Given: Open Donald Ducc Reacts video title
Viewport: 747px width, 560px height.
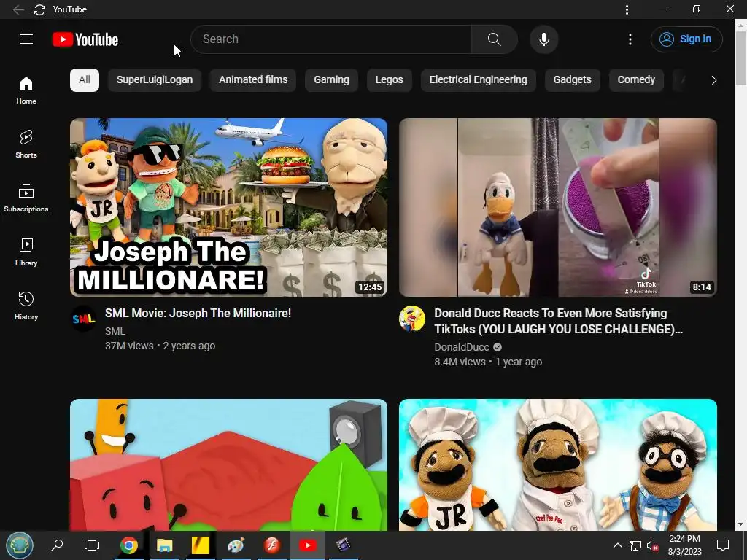Looking at the screenshot, I should 558,322.
